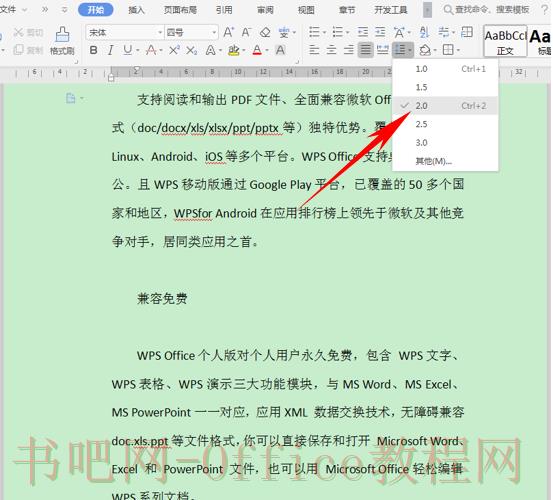The height and width of the screenshot is (500, 553).
Task: Click the Copy (复制) icon
Action: click(x=18, y=50)
